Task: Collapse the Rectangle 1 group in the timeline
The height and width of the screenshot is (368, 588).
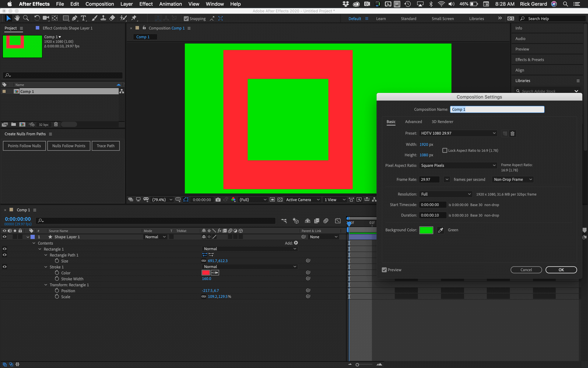Action: 40,249
